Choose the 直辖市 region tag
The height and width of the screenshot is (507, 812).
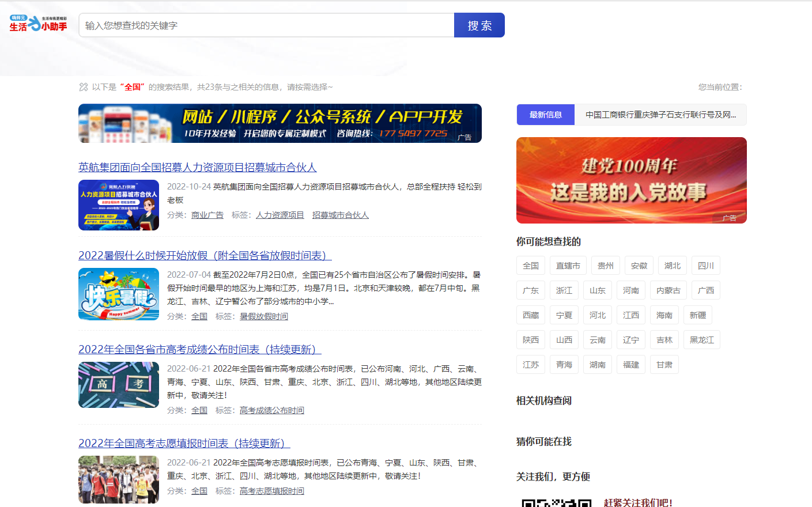click(568, 266)
